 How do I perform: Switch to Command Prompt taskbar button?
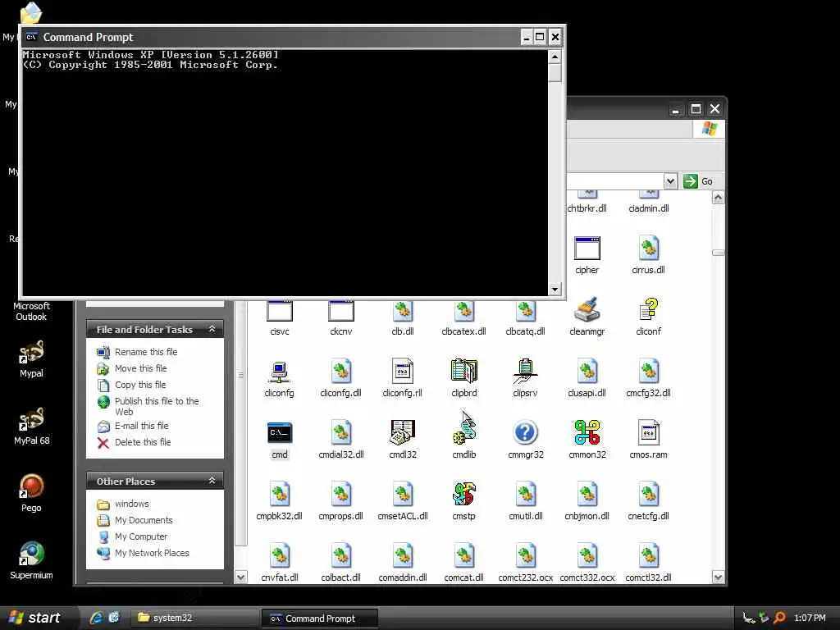click(x=321, y=619)
